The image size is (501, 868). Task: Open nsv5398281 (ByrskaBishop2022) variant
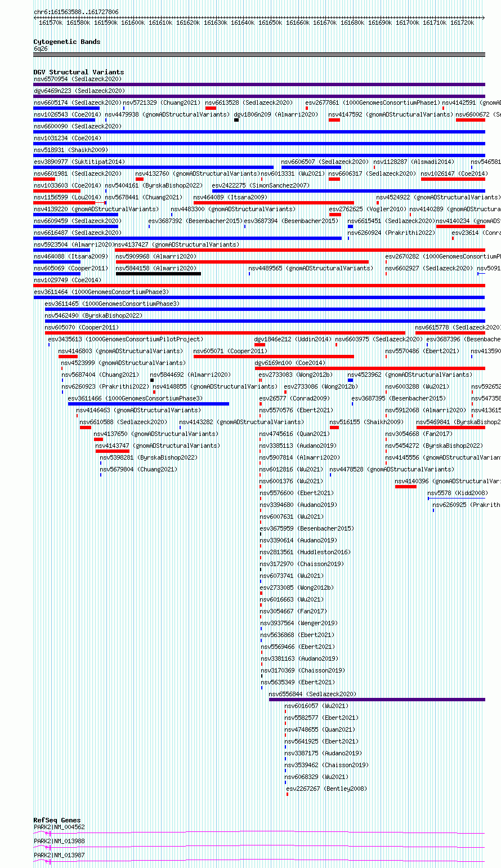[149, 457]
